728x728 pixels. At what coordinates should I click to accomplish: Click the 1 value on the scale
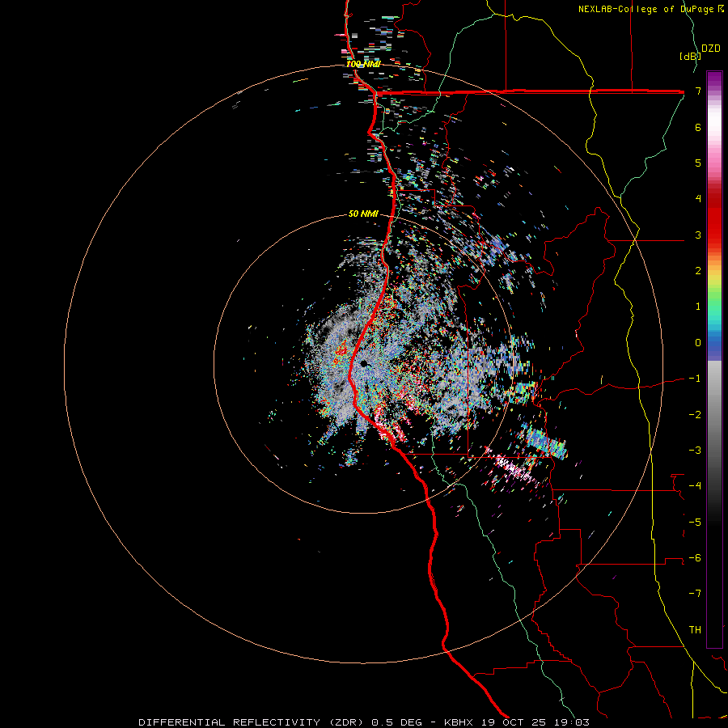[698, 307]
